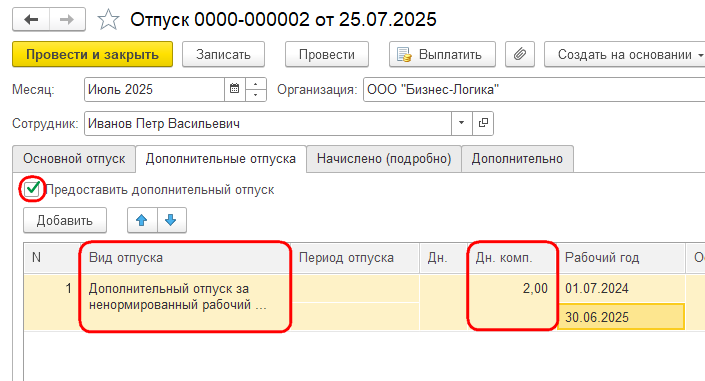
Task: Select the Вид отпуска column header
Action: (x=185, y=258)
